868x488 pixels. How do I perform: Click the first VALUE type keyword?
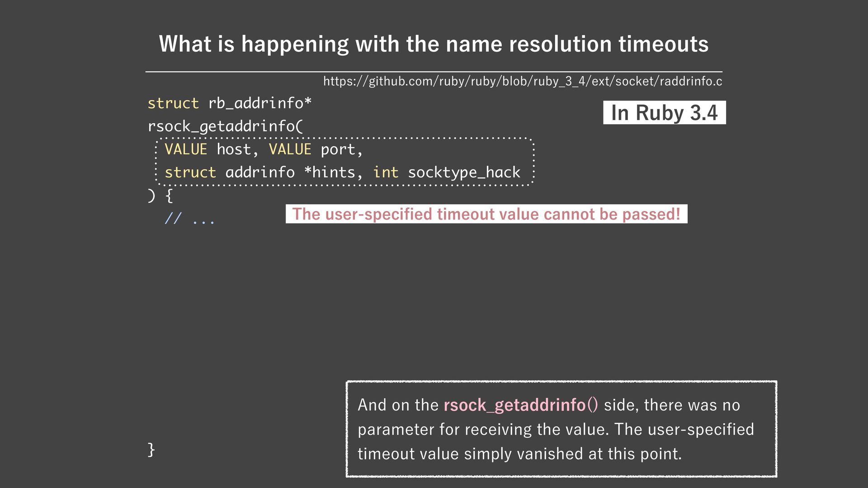pos(186,150)
